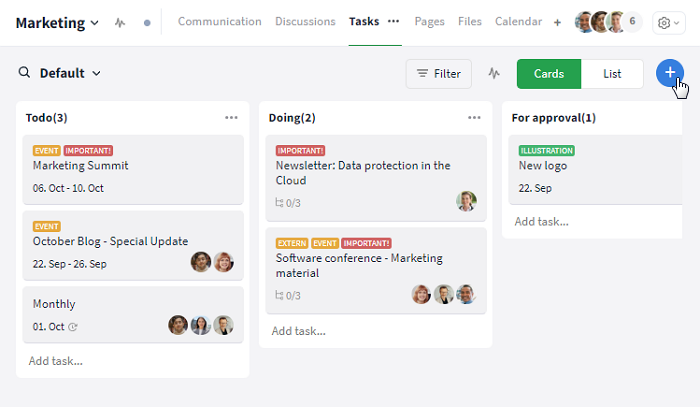Image resolution: width=700 pixels, height=407 pixels.
Task: Click the red IMPORTANT! tag on Marketing Summit
Action: pyautogui.click(x=88, y=151)
